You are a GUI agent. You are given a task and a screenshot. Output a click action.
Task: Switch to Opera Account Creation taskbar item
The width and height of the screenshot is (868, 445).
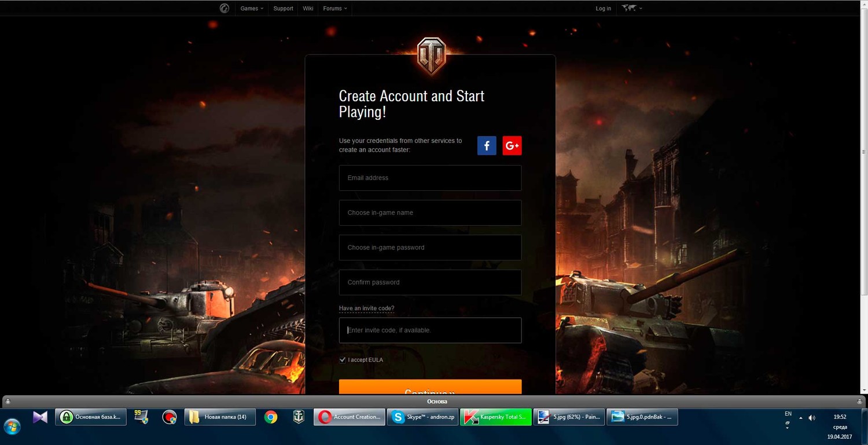click(350, 417)
